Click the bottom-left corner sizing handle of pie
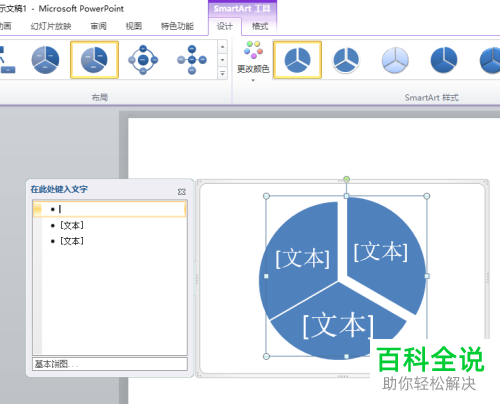This screenshot has height=404, width=500. pyautogui.click(x=266, y=356)
